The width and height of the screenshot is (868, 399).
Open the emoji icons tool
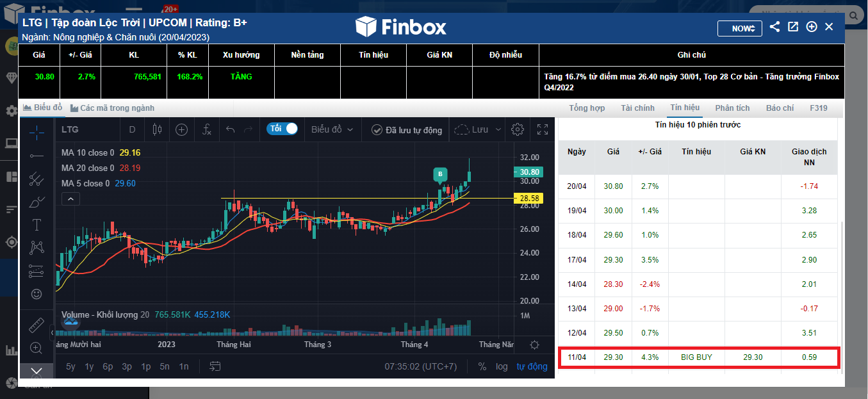[x=37, y=294]
